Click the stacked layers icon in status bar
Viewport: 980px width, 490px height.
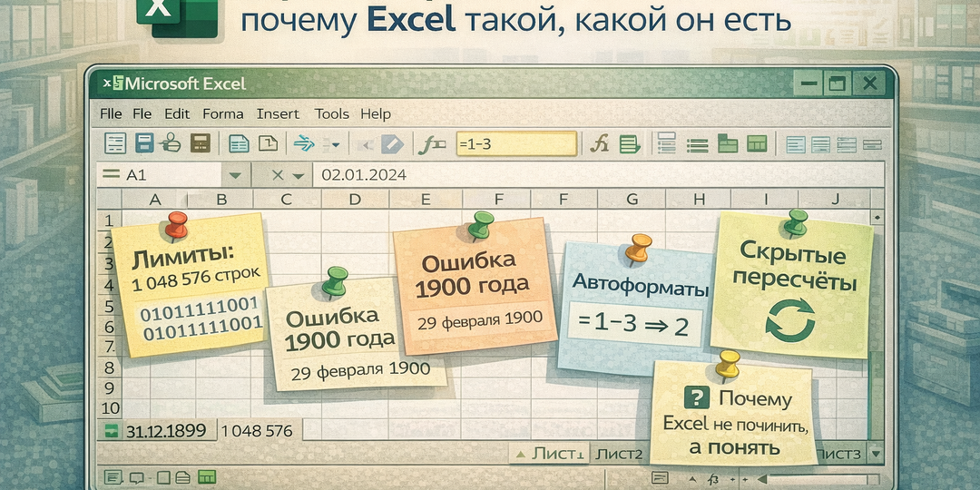click(x=182, y=477)
